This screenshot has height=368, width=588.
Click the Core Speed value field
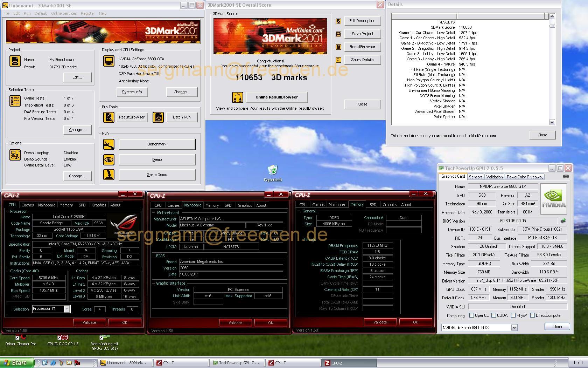[x=49, y=278]
